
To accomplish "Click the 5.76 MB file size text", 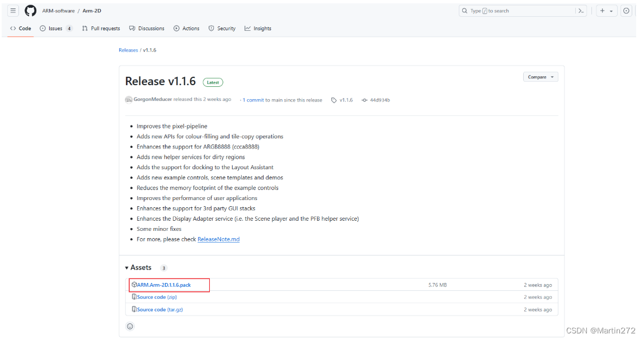I will [x=438, y=285].
